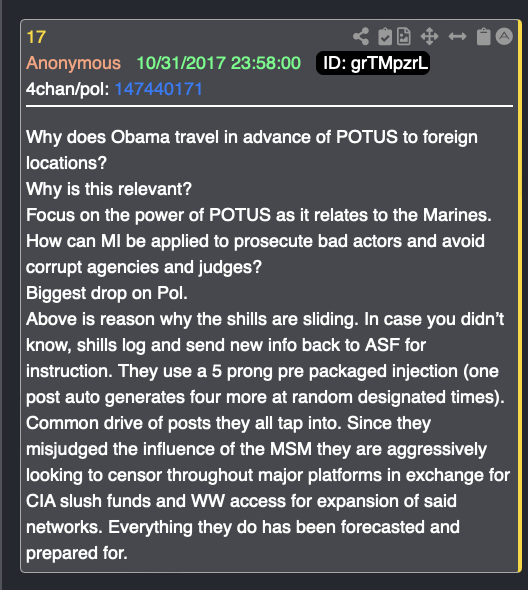
Task: Click the clipboard with checkmark icon
Action: (x=385, y=36)
